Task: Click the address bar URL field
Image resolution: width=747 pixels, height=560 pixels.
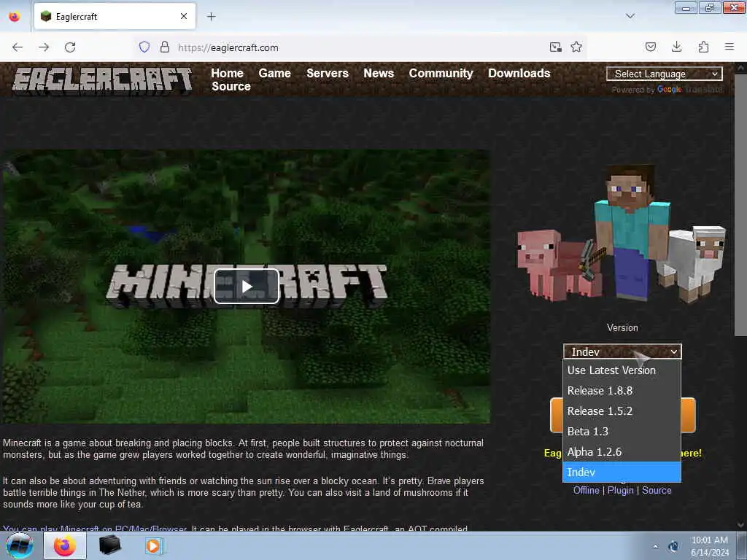Action: tap(362, 47)
